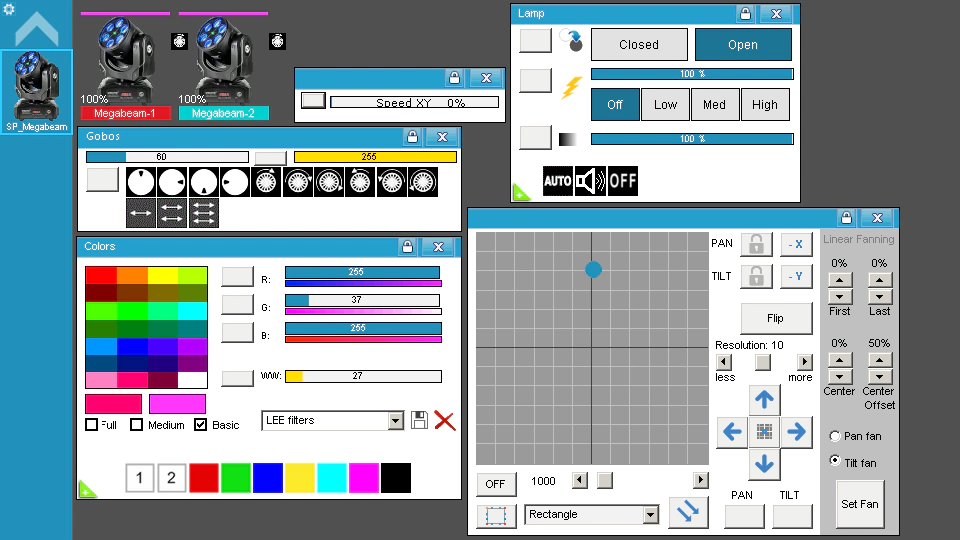Delete color preset with red X icon
This screenshot has height=540, width=960.
click(444, 421)
